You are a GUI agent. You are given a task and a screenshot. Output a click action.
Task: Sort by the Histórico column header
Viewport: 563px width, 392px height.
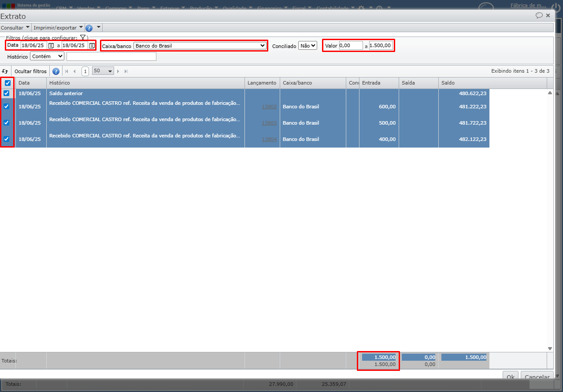click(x=145, y=83)
